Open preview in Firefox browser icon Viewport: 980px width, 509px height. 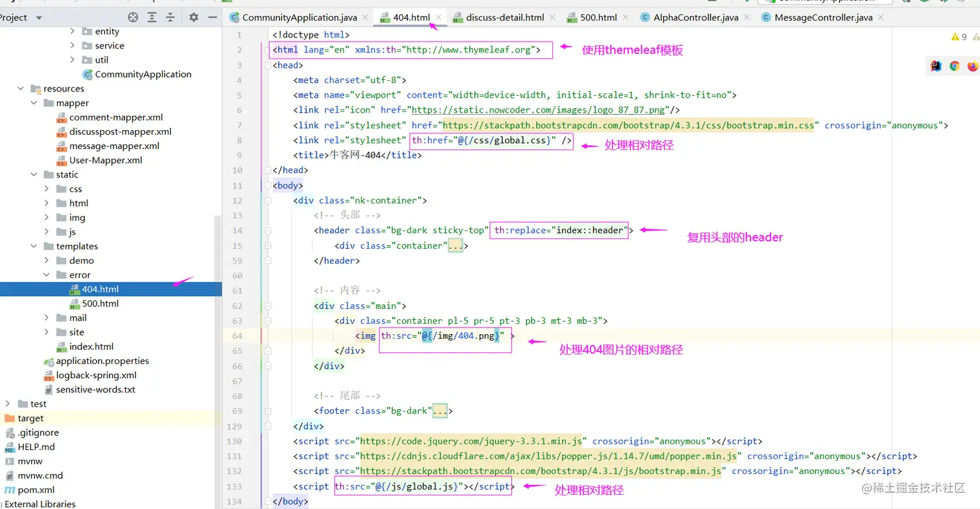tap(972, 65)
